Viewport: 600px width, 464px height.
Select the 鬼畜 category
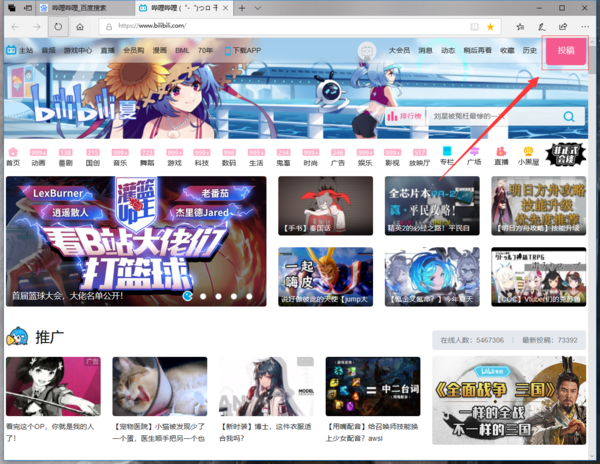point(283,157)
